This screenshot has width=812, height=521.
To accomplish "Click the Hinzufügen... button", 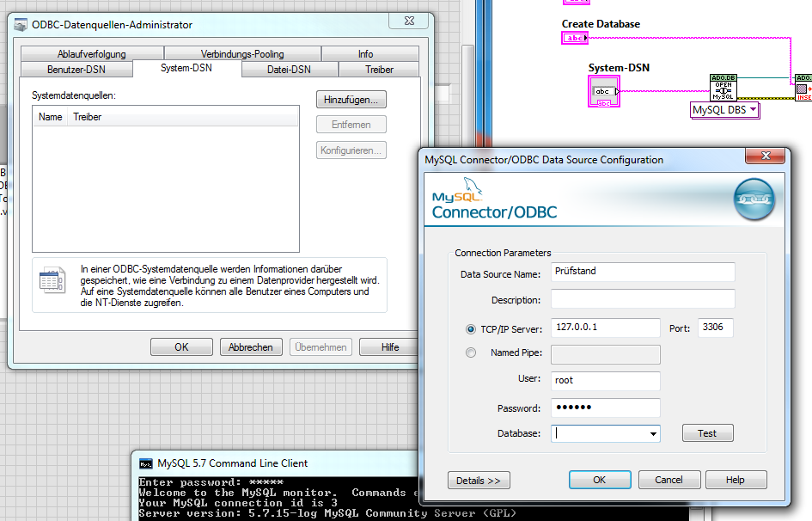I will [x=351, y=100].
